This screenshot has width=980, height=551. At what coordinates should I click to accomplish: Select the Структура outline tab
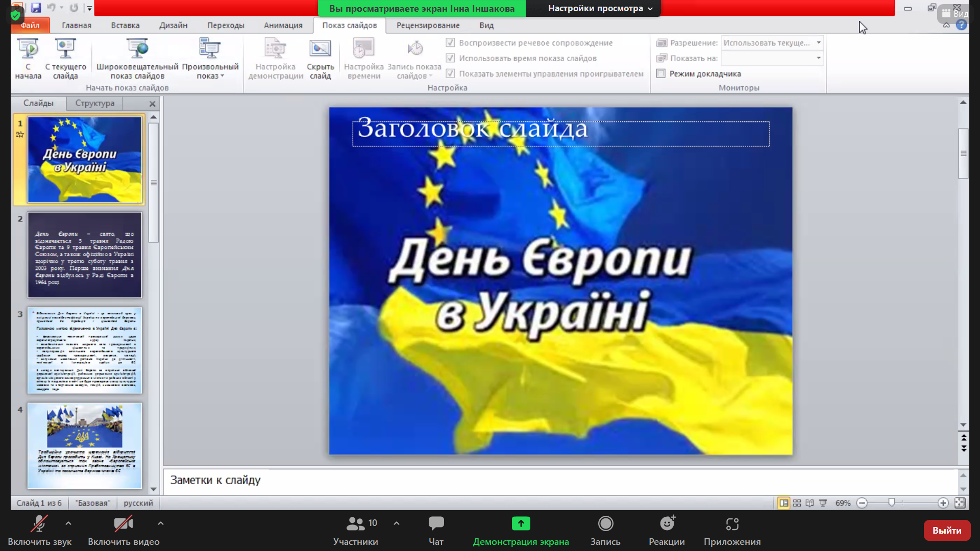pyautogui.click(x=95, y=103)
